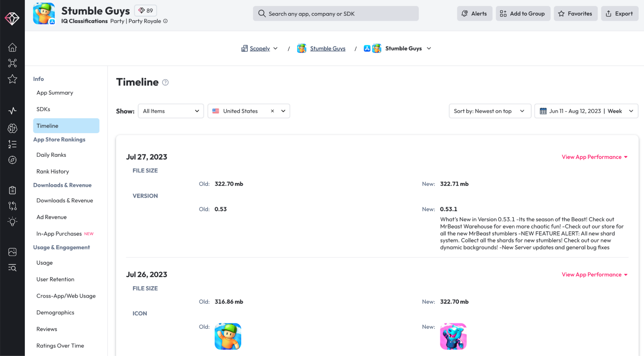
Task: Click the Scopely company icon in breadcrumb
Action: (x=244, y=48)
